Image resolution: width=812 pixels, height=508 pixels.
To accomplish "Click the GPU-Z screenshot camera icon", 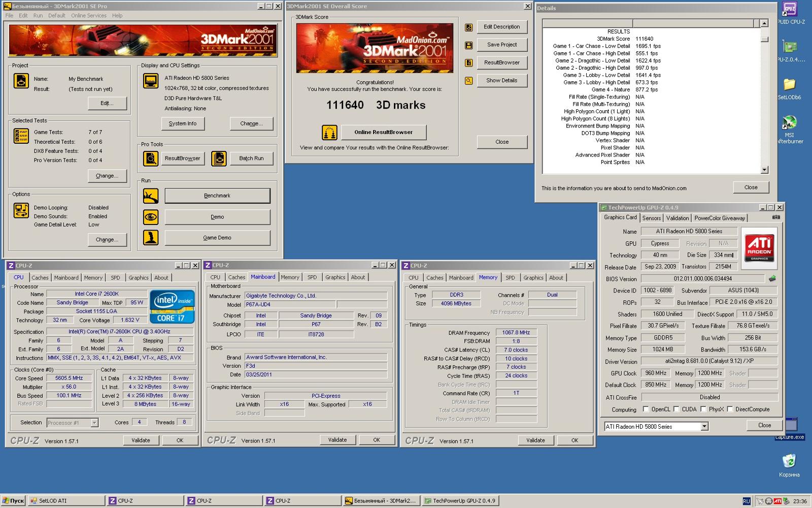I will [x=776, y=217].
